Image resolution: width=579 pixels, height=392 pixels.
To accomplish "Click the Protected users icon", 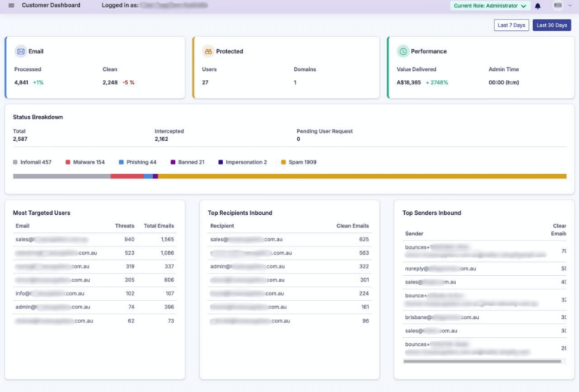I will point(208,51).
